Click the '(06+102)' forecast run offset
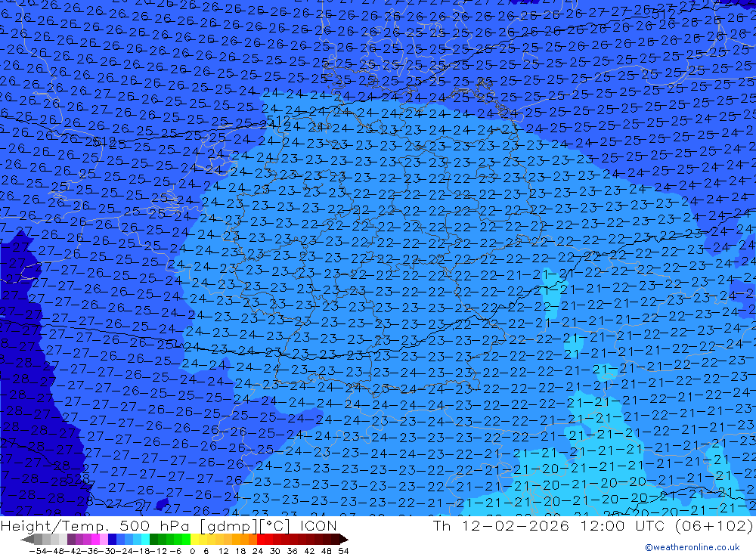This screenshot has width=756, height=554. coord(714,525)
